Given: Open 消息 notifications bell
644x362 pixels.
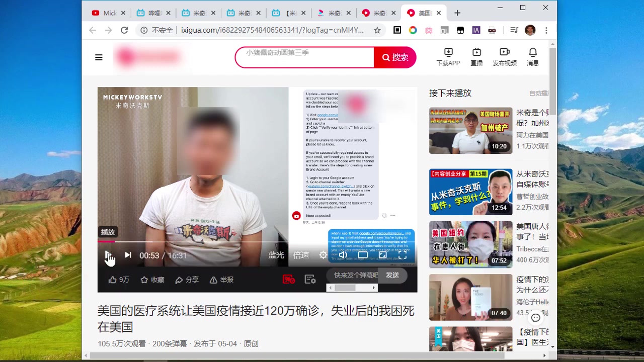Looking at the screenshot, I should [x=533, y=57].
